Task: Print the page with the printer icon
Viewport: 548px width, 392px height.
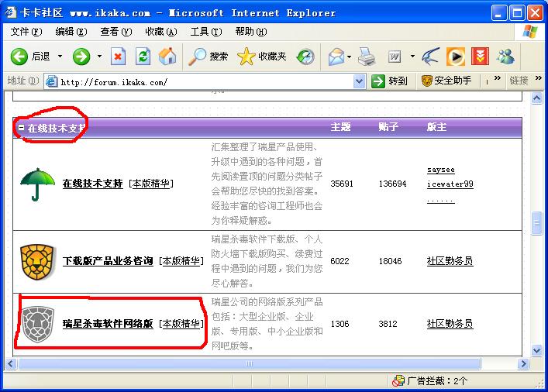Action: [x=367, y=57]
